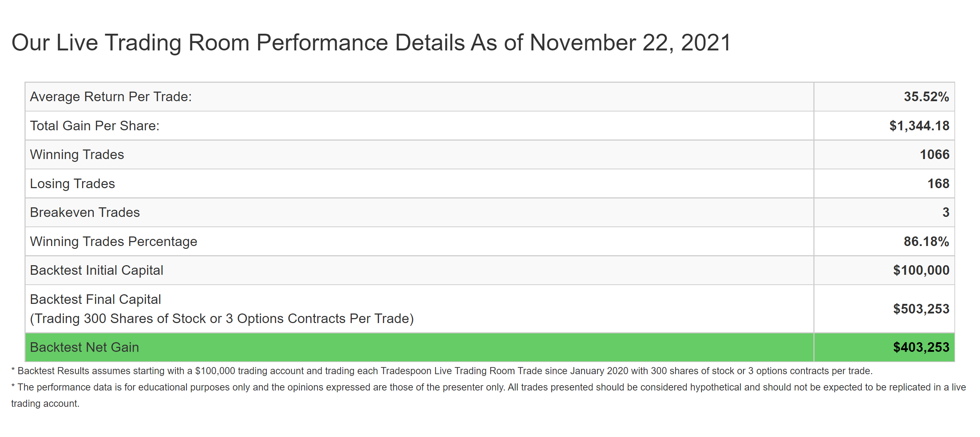Viewport: 980px width, 437px height.
Task: Click the $100,000 initial capital value
Action: coord(921,270)
